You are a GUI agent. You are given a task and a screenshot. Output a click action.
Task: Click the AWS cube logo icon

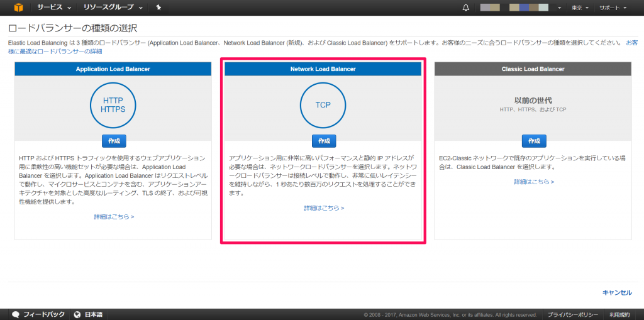[18, 8]
